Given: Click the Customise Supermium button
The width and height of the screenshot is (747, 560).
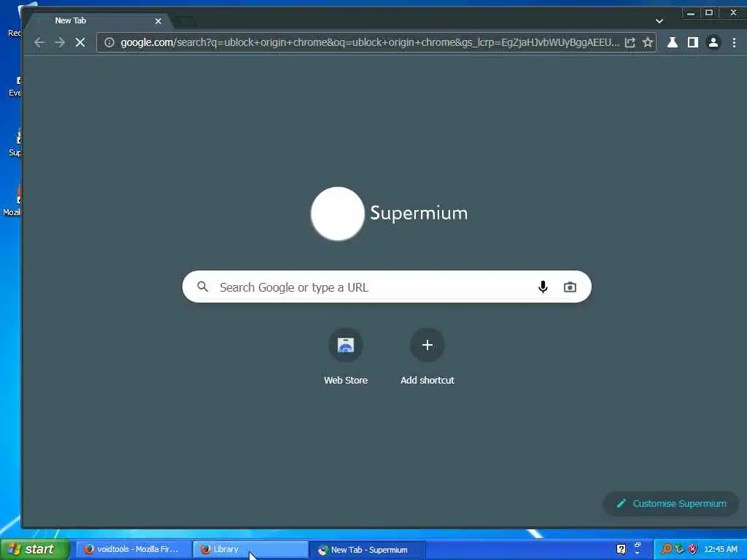Looking at the screenshot, I should pos(671,503).
